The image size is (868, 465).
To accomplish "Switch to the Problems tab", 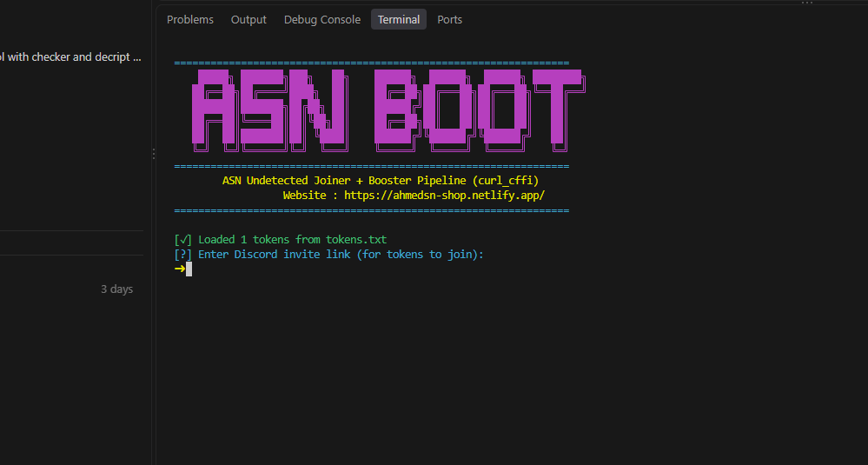I will [190, 19].
